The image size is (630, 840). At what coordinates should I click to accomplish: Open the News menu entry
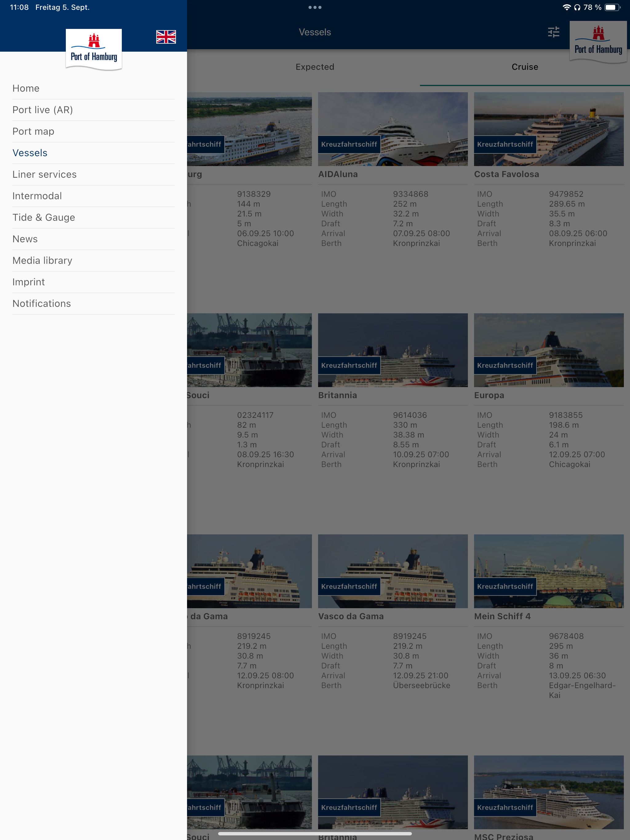[94, 239]
